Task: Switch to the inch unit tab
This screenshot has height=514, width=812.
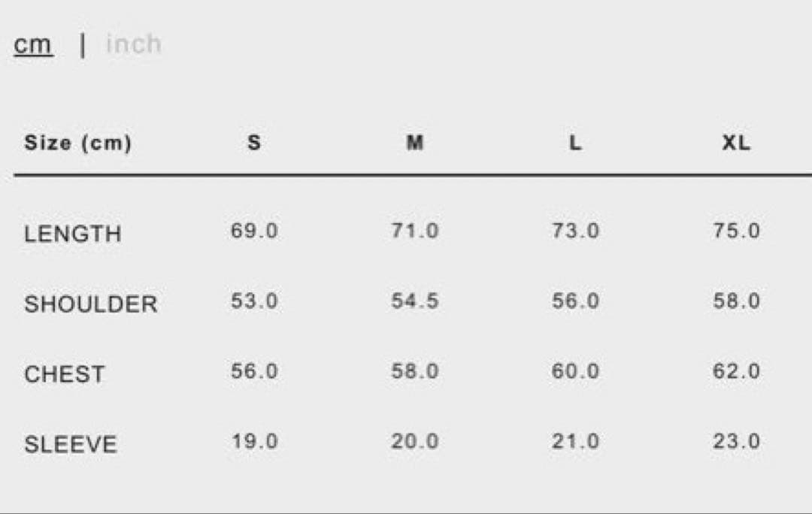Action: (x=134, y=44)
